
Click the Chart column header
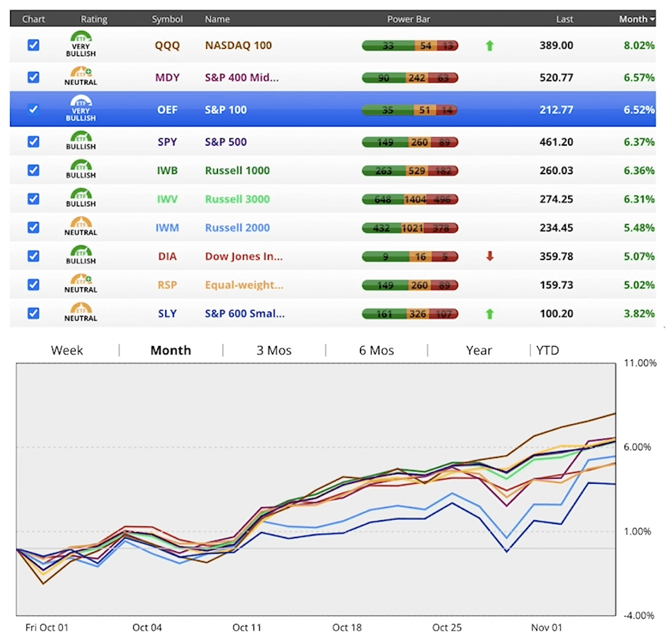click(34, 19)
